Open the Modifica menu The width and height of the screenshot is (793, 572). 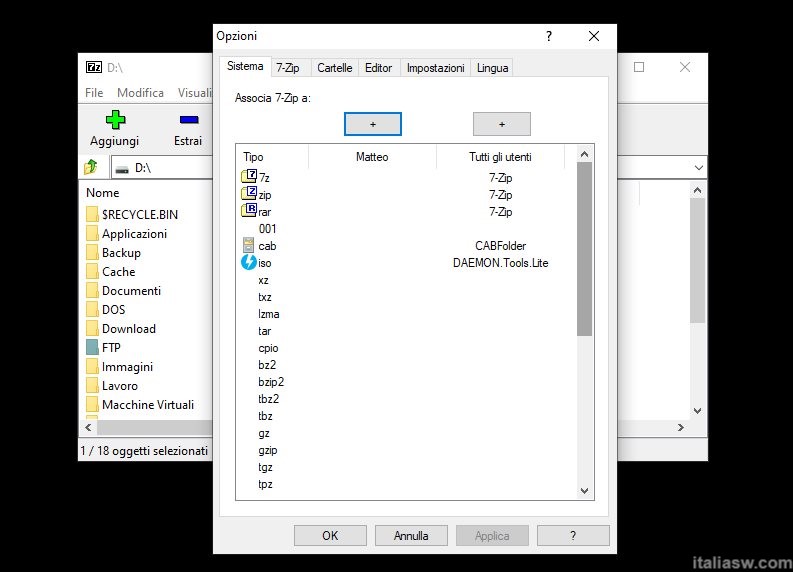click(x=140, y=93)
